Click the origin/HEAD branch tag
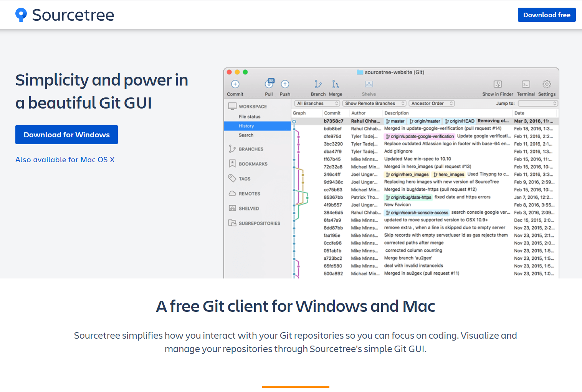 [460, 121]
